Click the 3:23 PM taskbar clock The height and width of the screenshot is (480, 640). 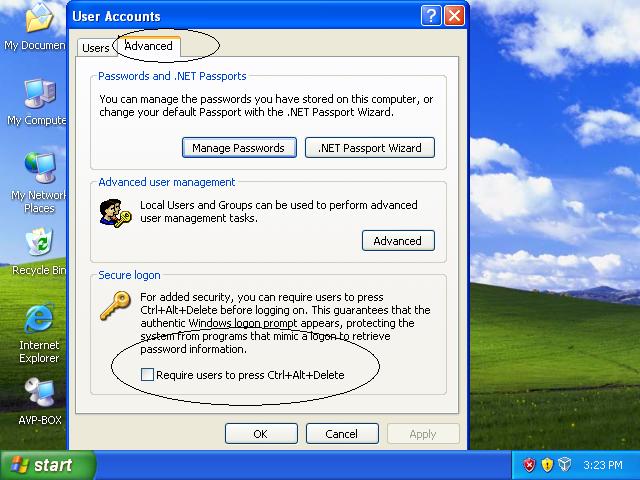click(x=603, y=465)
